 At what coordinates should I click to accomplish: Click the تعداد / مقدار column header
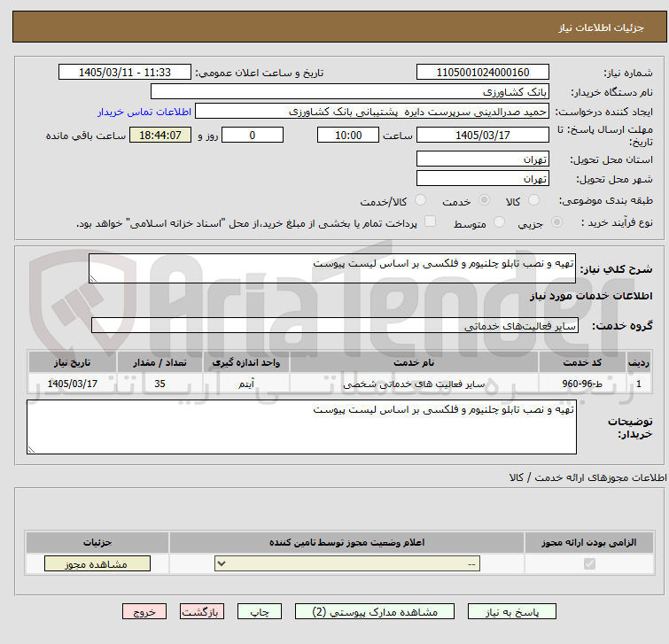coord(159,362)
